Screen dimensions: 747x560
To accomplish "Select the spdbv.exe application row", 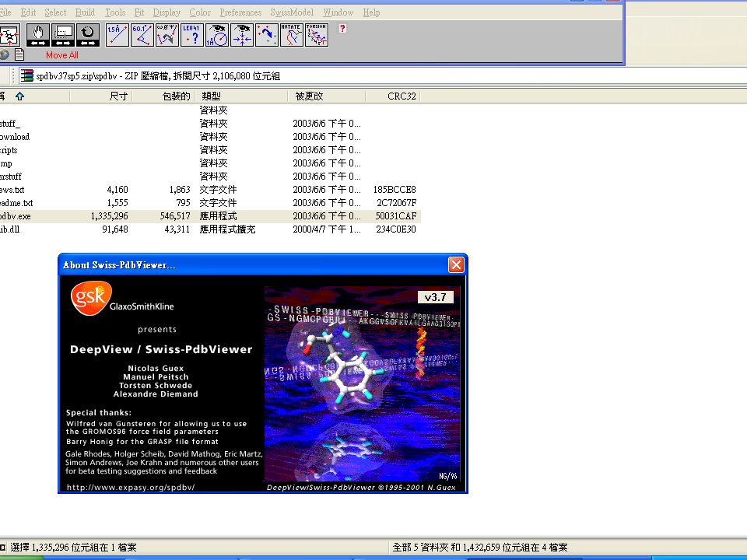I will click(x=209, y=216).
